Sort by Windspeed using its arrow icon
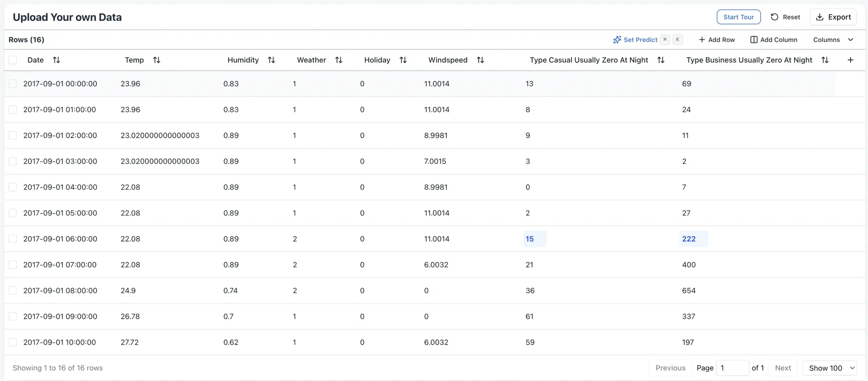Screen dimensions: 868x381 click(x=480, y=60)
